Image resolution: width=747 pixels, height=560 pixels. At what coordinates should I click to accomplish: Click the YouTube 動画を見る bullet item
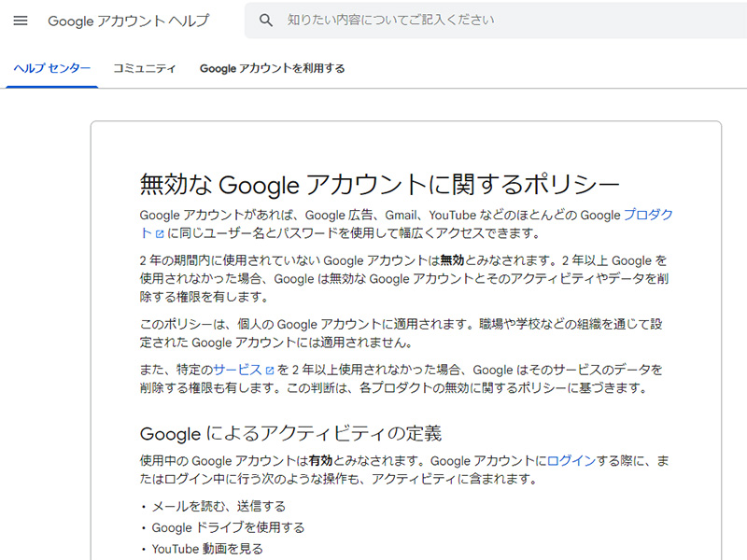[206, 549]
